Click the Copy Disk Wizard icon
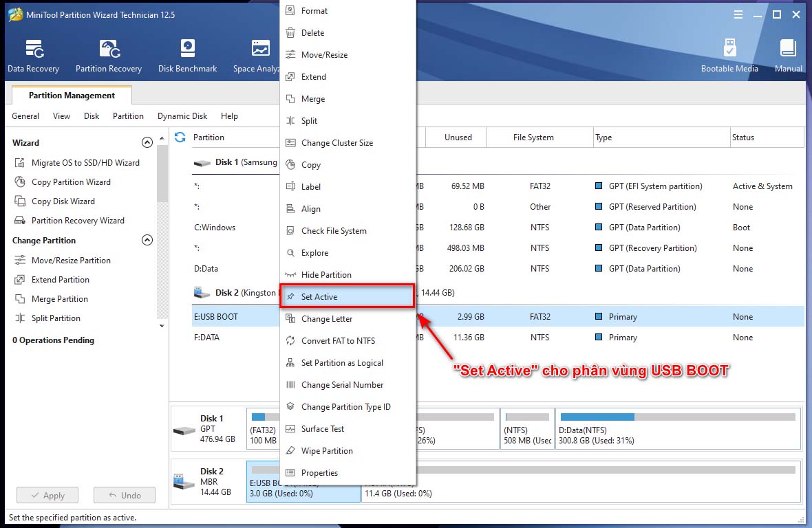 tap(20, 201)
